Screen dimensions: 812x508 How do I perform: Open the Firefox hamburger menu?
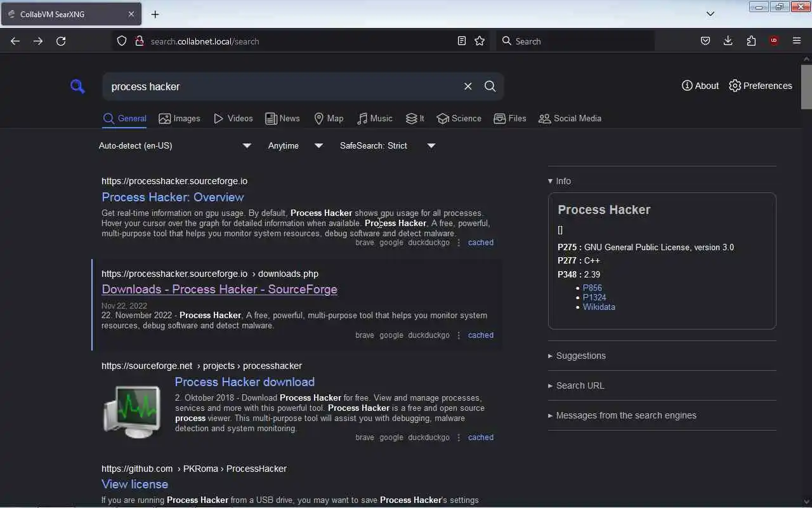pos(797,41)
